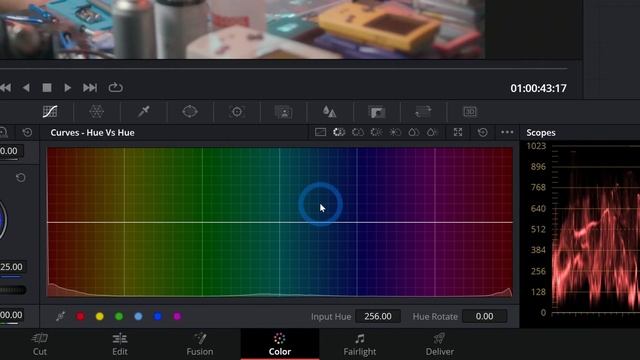The image size is (640, 360).
Task: Jump to first frame in viewer
Action: tap(5, 87)
